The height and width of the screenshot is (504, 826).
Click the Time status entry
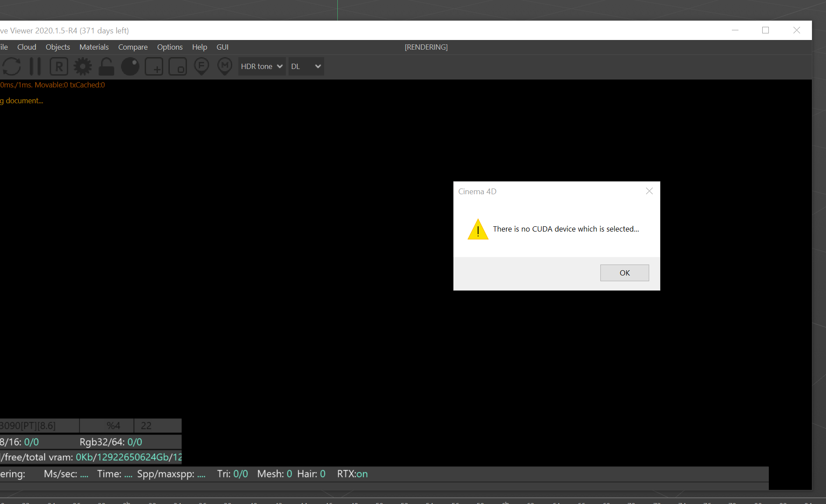[x=115, y=474]
